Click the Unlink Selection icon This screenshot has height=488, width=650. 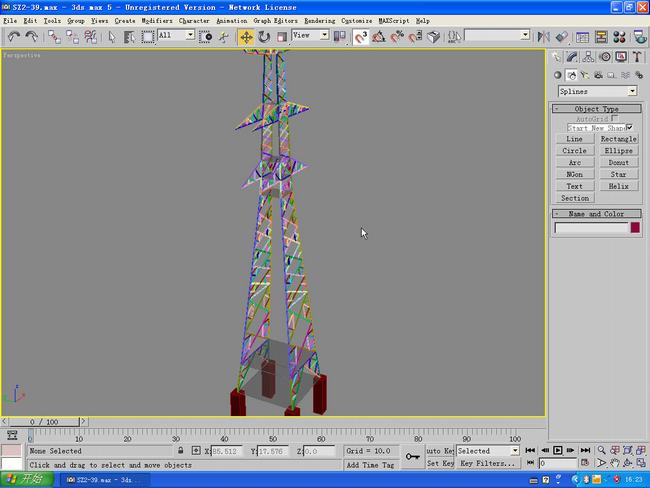click(x=72, y=37)
